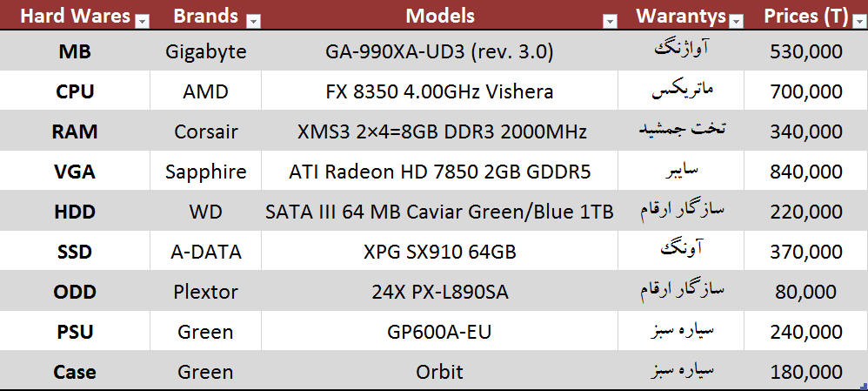The width and height of the screenshot is (868, 391).
Task: Select the Orbit model cell
Action: click(x=439, y=372)
